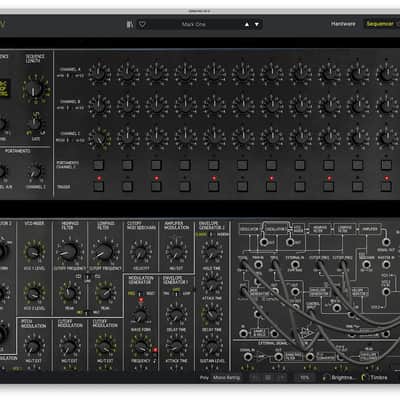Click Envelope Generator 2 Attack Time knob
Viewport: 400px width, 400px height.
211,283
